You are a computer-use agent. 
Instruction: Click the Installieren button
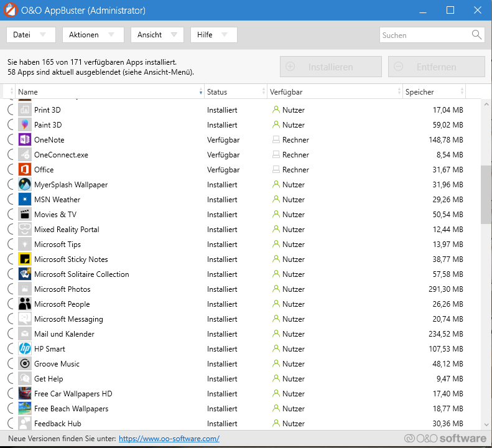coord(331,67)
